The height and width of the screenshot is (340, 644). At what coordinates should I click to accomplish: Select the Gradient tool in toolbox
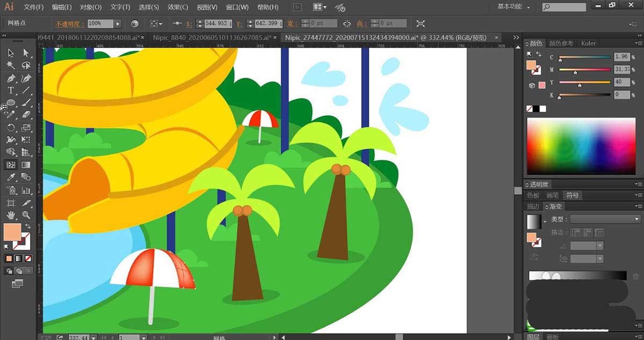pos(26,165)
